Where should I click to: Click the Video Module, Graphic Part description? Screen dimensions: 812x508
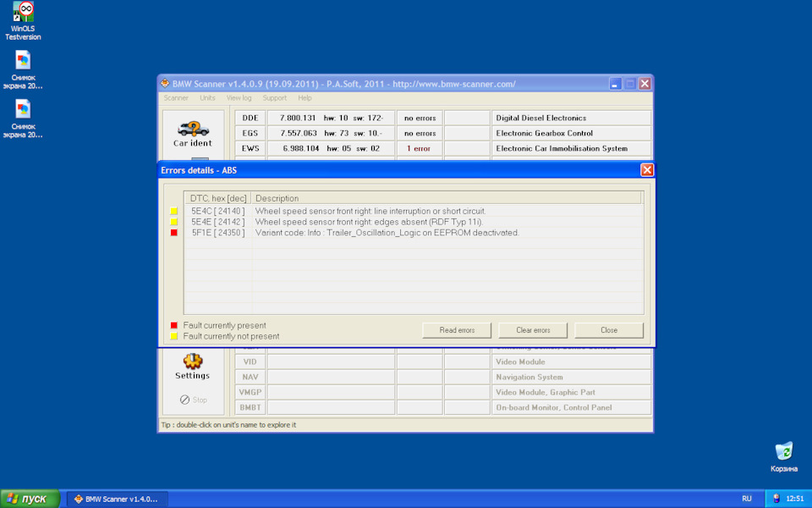(x=546, y=392)
